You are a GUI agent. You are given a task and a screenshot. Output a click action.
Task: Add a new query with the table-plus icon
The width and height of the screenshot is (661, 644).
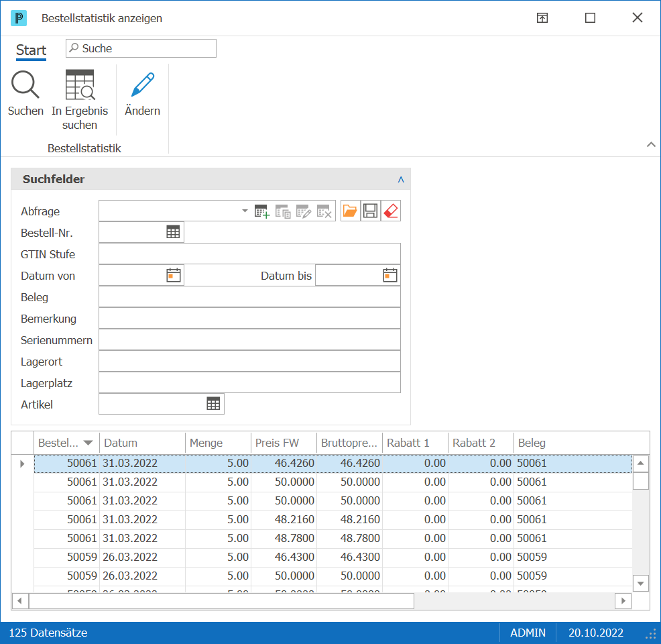click(x=262, y=211)
